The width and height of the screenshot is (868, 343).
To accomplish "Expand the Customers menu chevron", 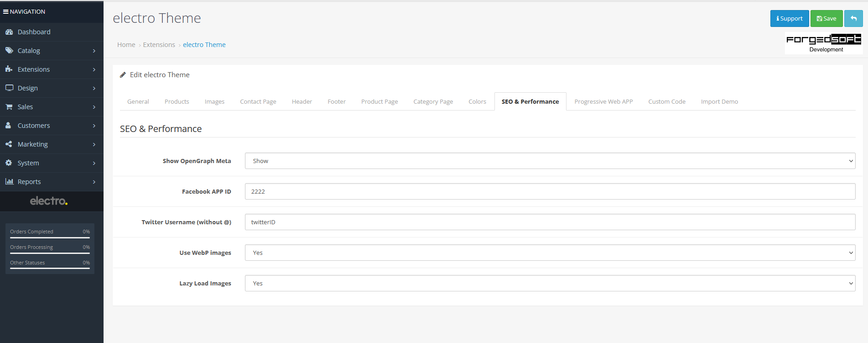I will click(x=94, y=126).
